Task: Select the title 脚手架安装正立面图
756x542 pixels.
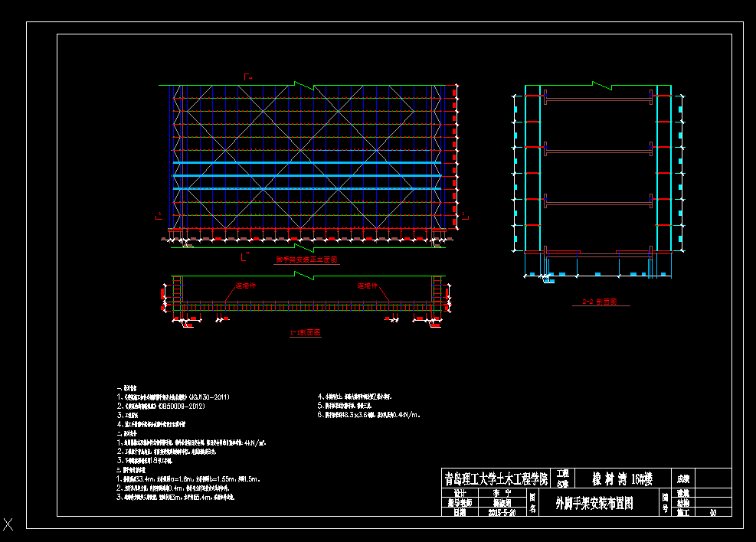Action: (x=306, y=260)
